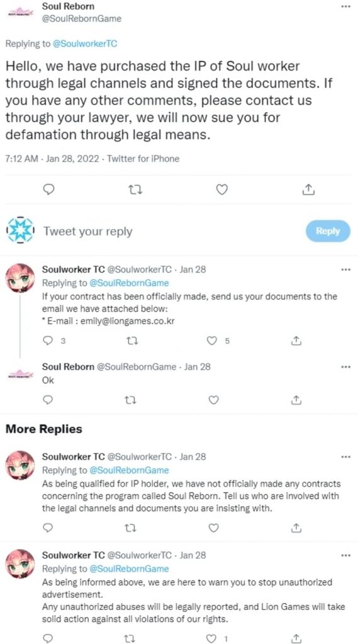Image resolution: width=358 pixels, height=644 pixels.
Task: Open Soulworker TC pink-haired avatar in first reply
Action: coord(20,277)
